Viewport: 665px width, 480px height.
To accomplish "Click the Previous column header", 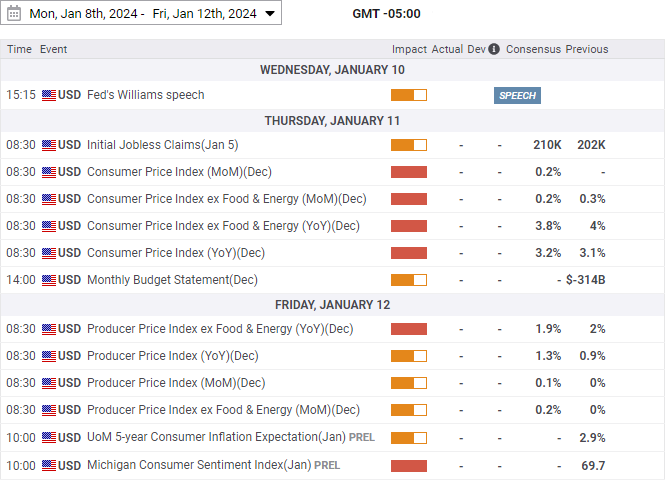I will (587, 49).
